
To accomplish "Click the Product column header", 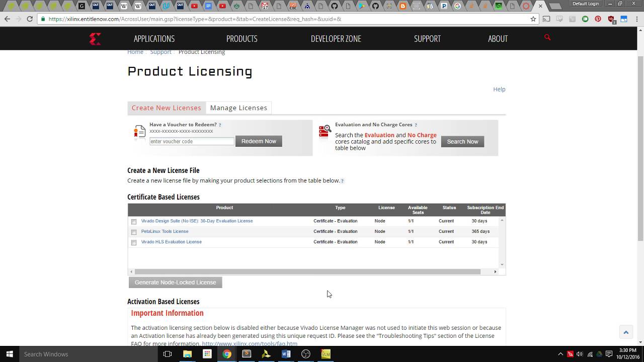I will coord(224,208).
